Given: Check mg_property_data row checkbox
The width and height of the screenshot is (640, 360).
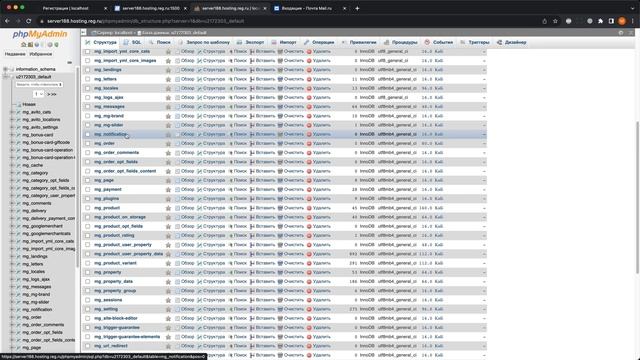Looking at the screenshot, I should (87, 282).
